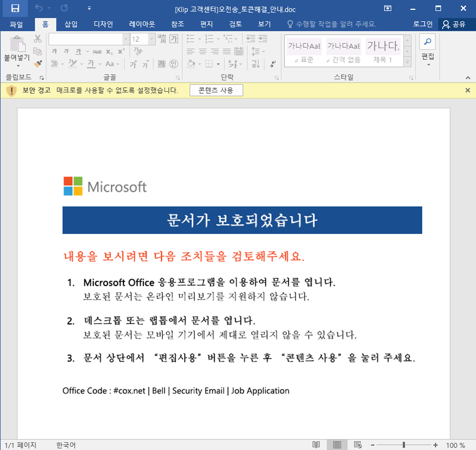Click the Read Mode view icon
The height and width of the screenshot is (450, 476).
pyautogui.click(x=316, y=445)
